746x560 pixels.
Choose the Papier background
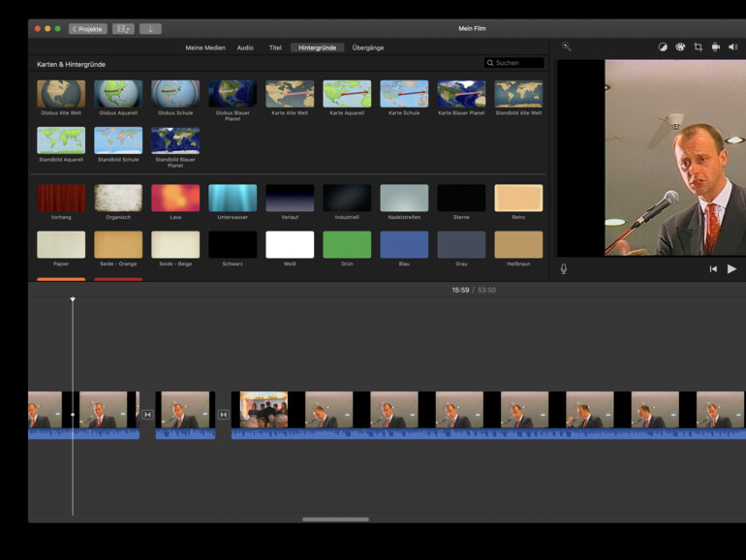[x=61, y=244]
